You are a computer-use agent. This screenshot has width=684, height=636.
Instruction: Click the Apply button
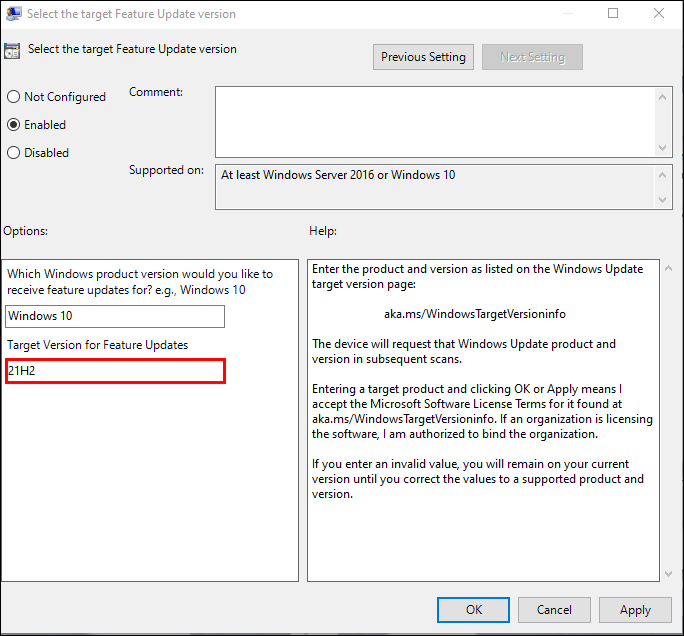635,610
